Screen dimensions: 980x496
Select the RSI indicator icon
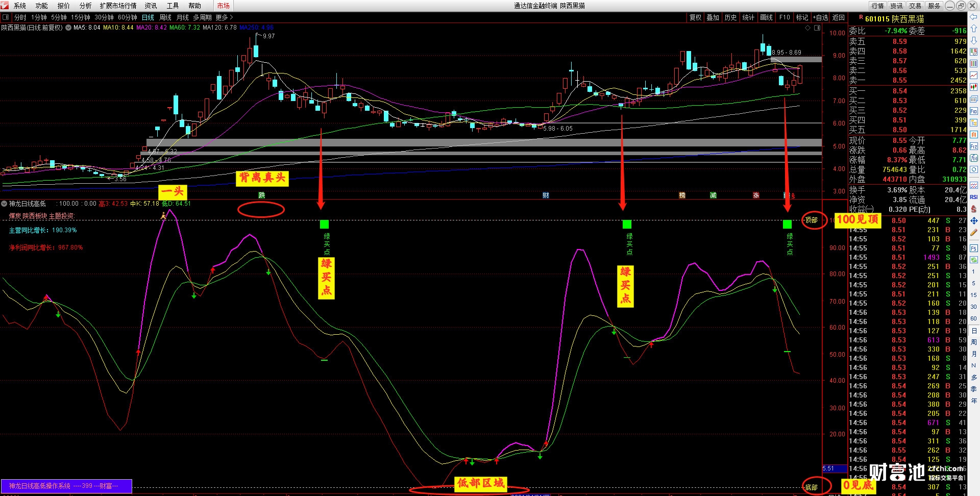pos(974,197)
